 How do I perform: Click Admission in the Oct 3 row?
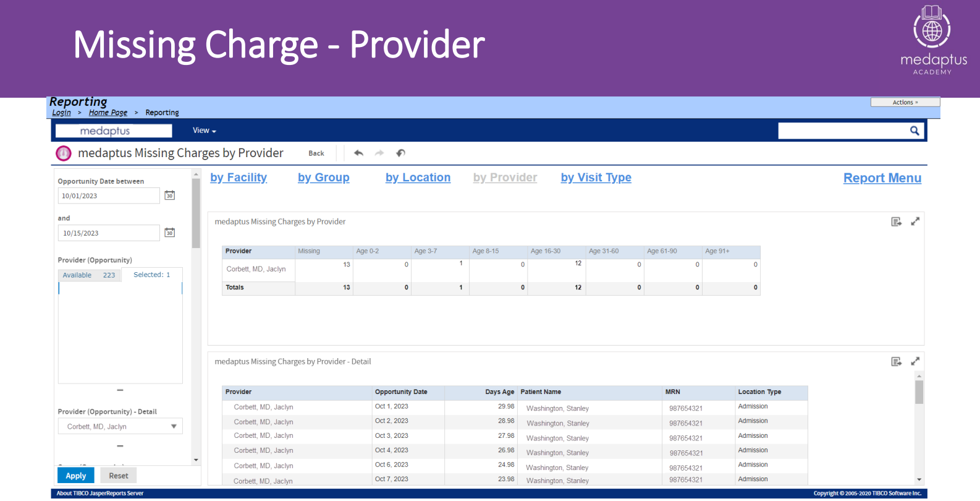tap(753, 435)
